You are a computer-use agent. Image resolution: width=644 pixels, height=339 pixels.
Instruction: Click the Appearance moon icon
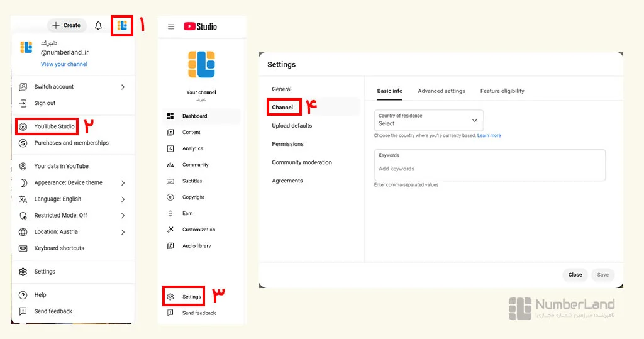[x=23, y=182]
